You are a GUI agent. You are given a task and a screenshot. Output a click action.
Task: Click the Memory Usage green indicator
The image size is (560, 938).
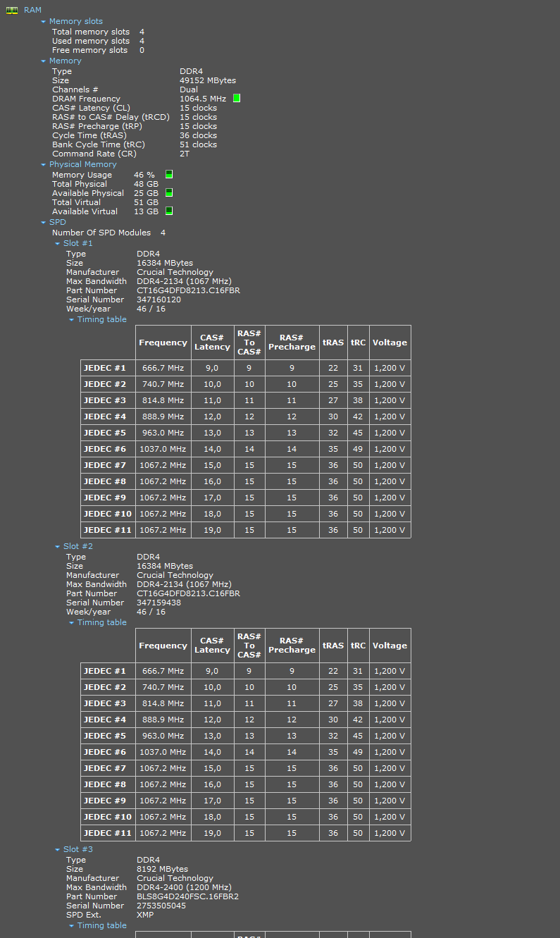click(x=169, y=175)
